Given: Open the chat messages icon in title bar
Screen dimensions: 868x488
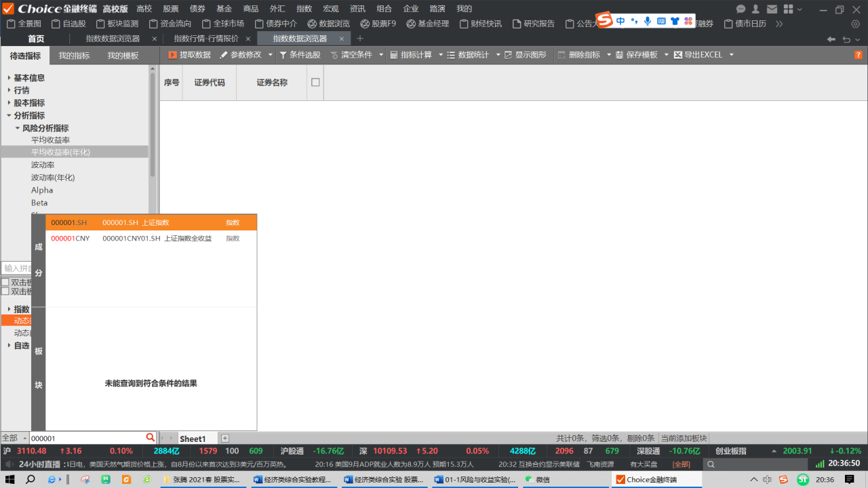Looking at the screenshot, I should pos(741,9).
